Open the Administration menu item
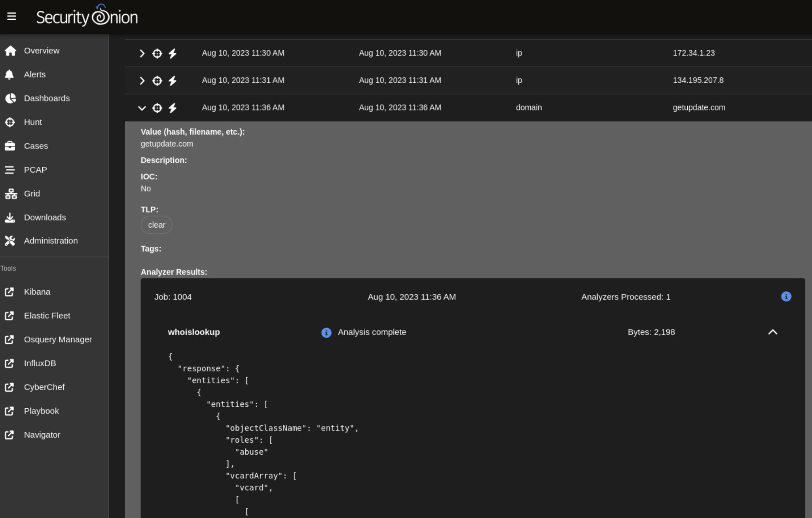Screen dimensions: 812x518 click(x=51, y=241)
